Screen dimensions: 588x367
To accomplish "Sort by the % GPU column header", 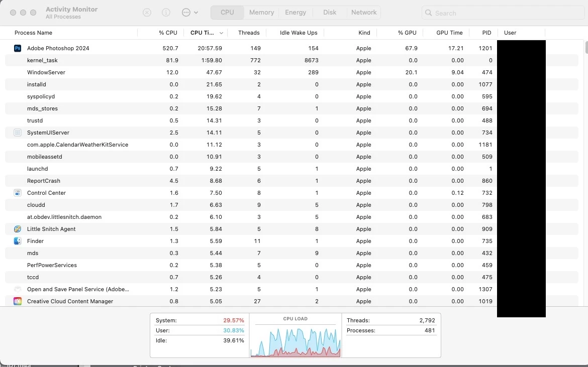I will (x=407, y=33).
